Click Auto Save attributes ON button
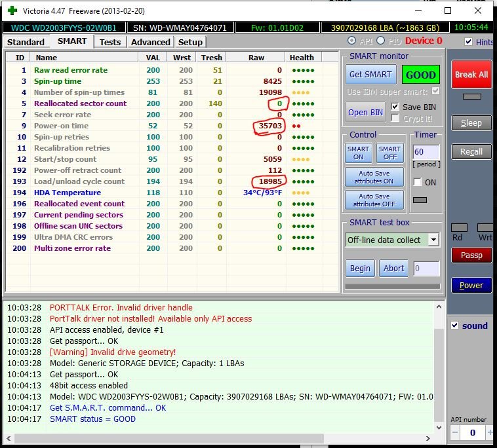This screenshot has height=448, width=497. pos(374,177)
